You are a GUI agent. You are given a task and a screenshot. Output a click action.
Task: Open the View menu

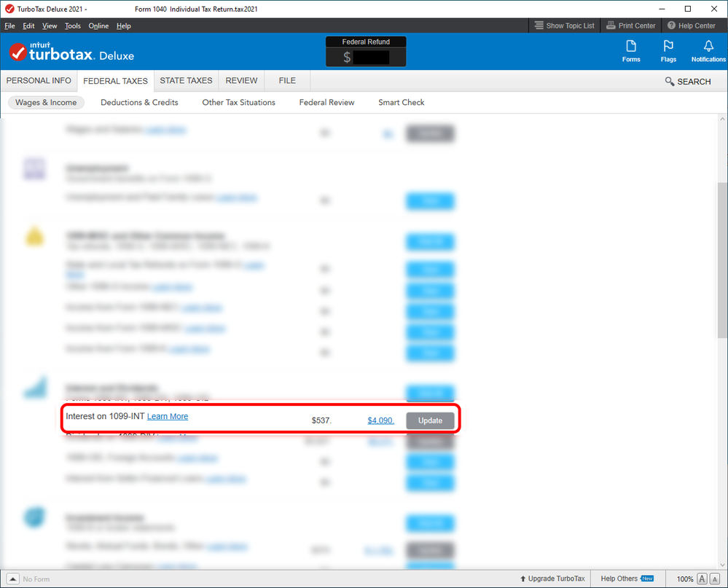[x=50, y=26]
